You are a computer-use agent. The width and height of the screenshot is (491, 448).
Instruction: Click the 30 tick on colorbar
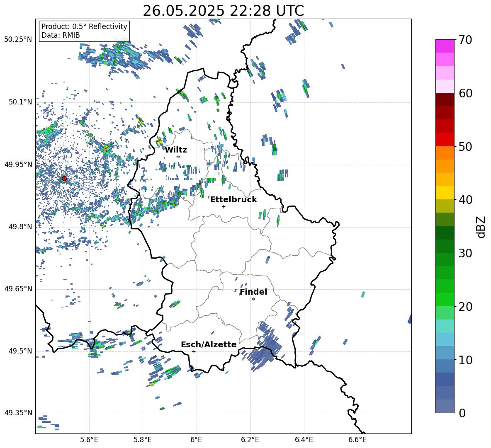pyautogui.click(x=465, y=253)
